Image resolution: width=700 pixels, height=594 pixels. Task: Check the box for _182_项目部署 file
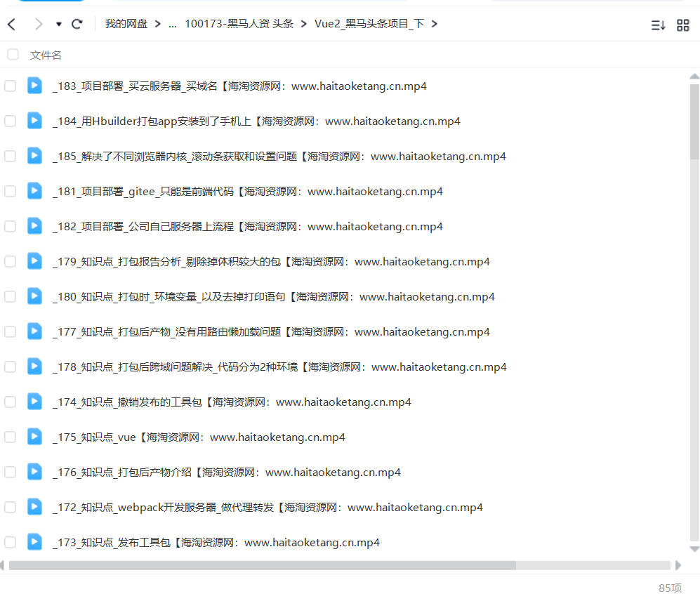[x=11, y=226]
